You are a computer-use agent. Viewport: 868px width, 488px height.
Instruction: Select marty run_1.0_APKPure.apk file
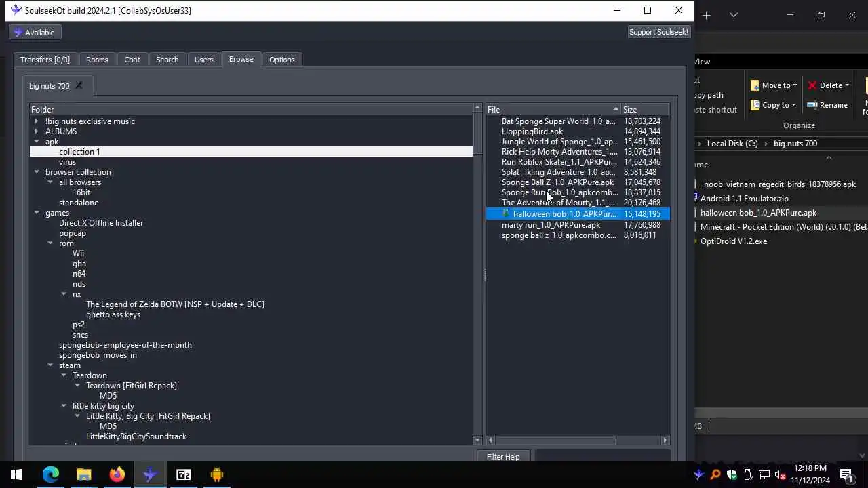551,225
